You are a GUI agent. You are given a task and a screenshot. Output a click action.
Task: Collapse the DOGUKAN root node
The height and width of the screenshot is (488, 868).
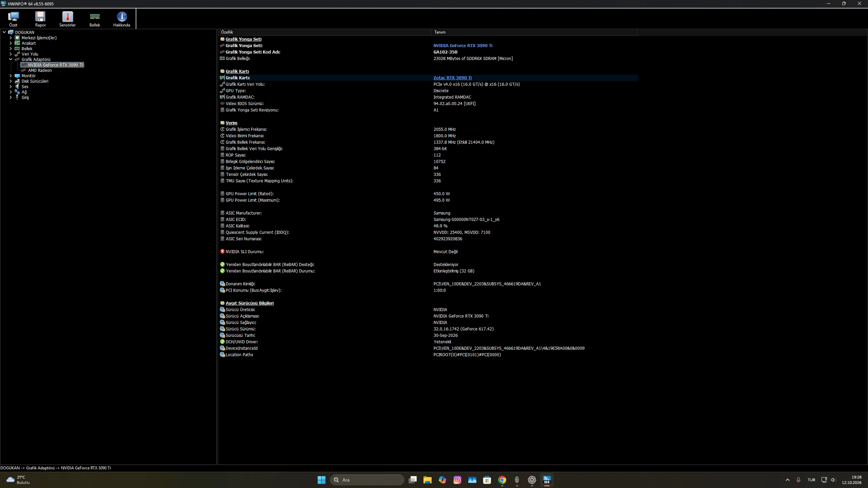tap(4, 32)
